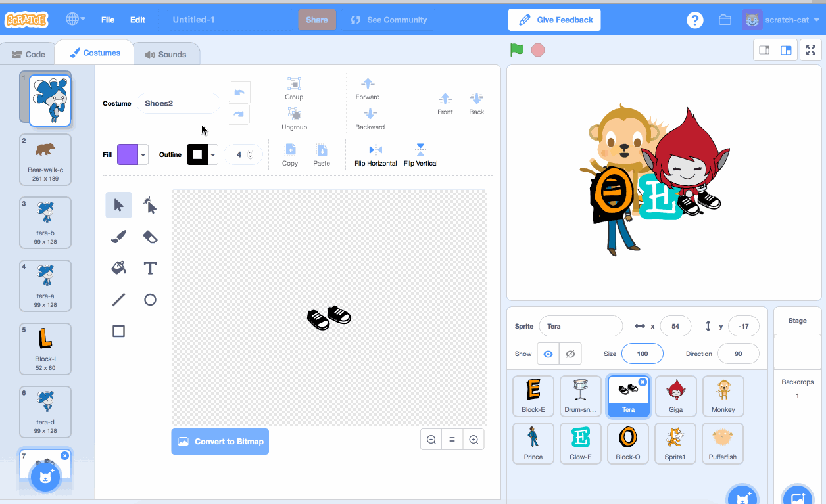Screen dimensions: 826x504
Task: Select the Block-l costume thumbnail
Action: click(x=45, y=349)
